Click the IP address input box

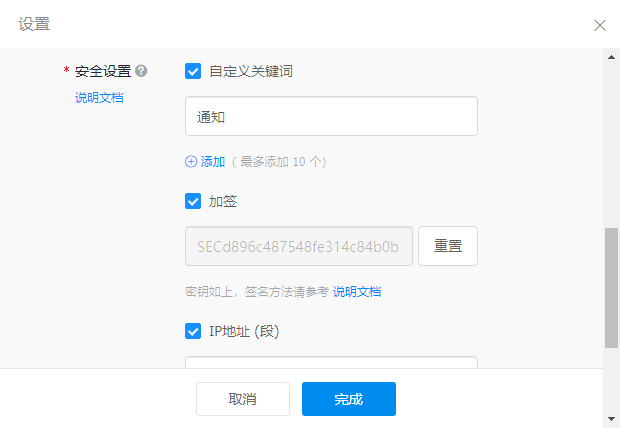(x=331, y=362)
